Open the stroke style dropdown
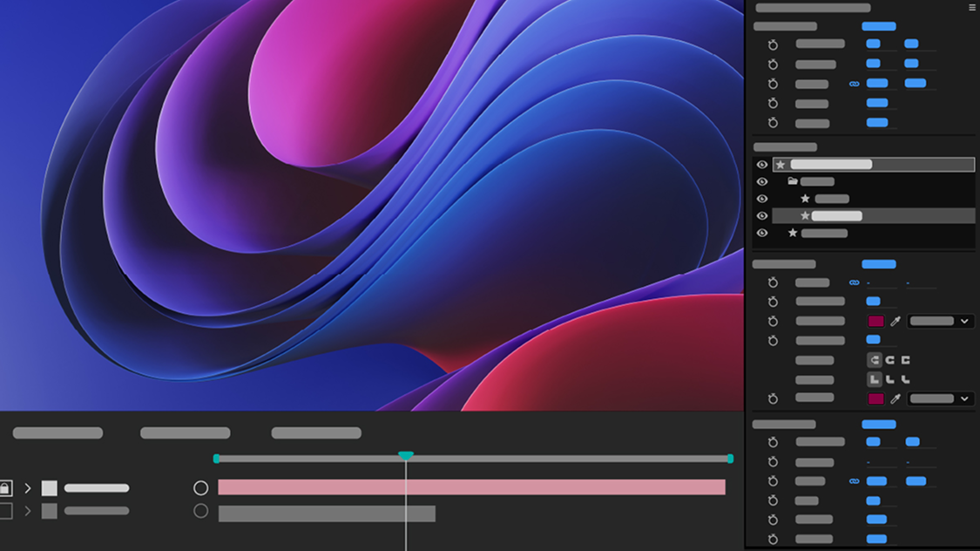 939,321
